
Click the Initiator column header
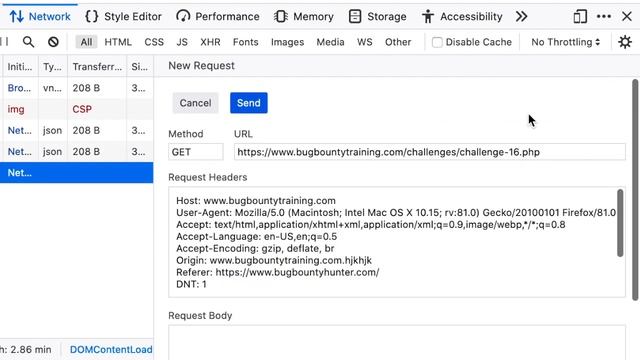pyautogui.click(x=20, y=67)
